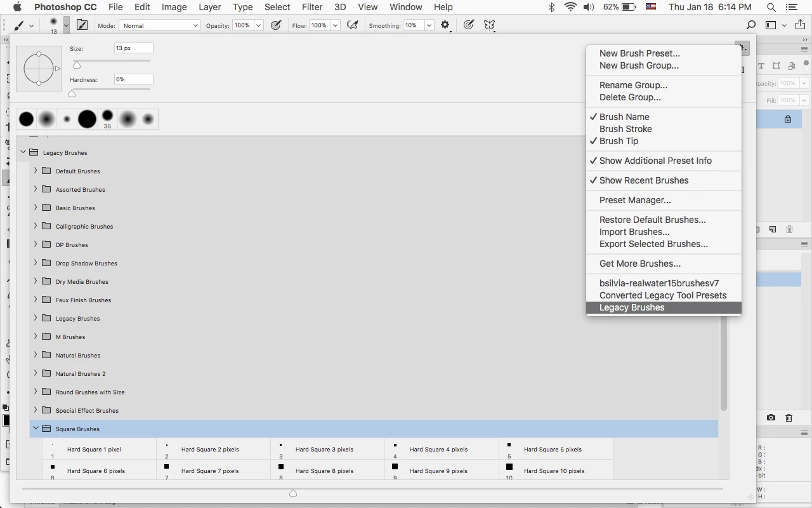
Task: Open Bluetooth status in menu bar
Action: [x=551, y=7]
